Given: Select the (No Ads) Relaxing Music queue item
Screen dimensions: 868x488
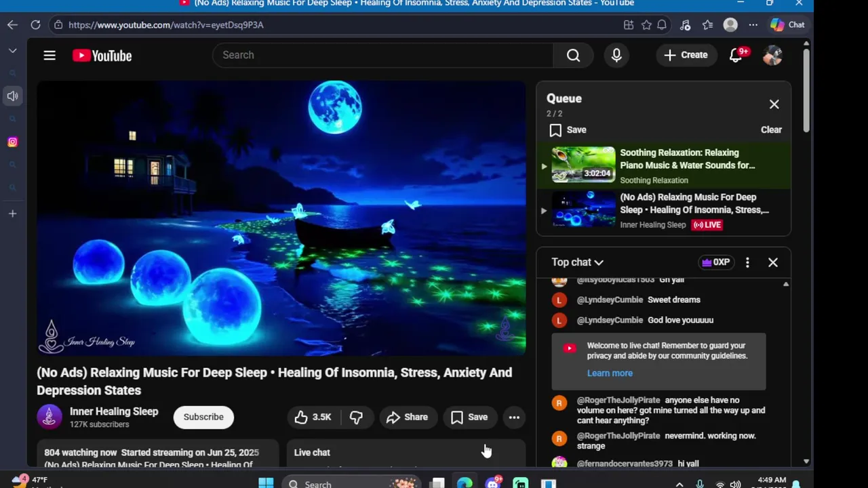Looking at the screenshot, I should tap(664, 211).
